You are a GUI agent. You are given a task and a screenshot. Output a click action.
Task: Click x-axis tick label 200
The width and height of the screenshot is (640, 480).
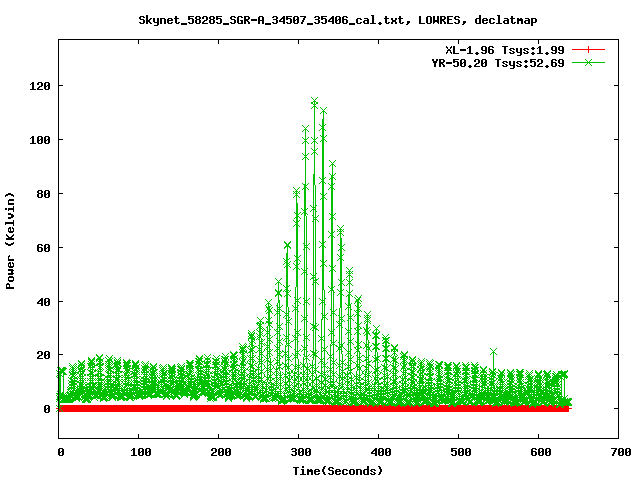point(221,452)
